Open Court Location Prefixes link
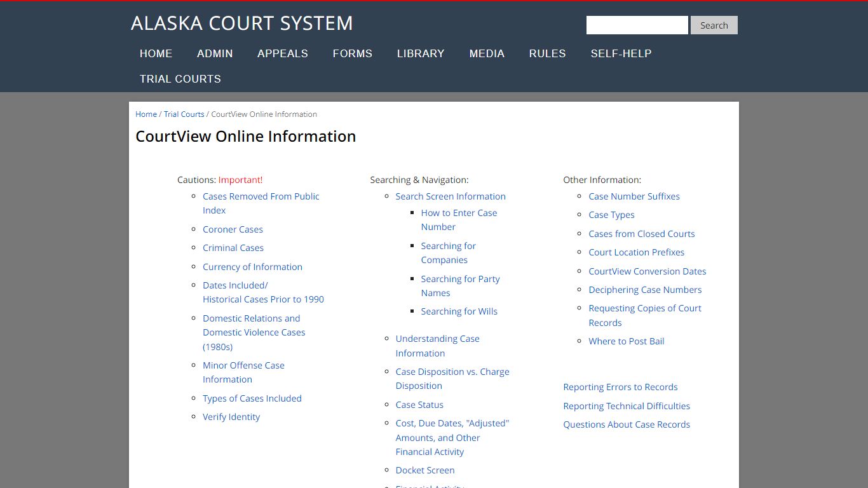This screenshot has height=488, width=868. pos(636,252)
